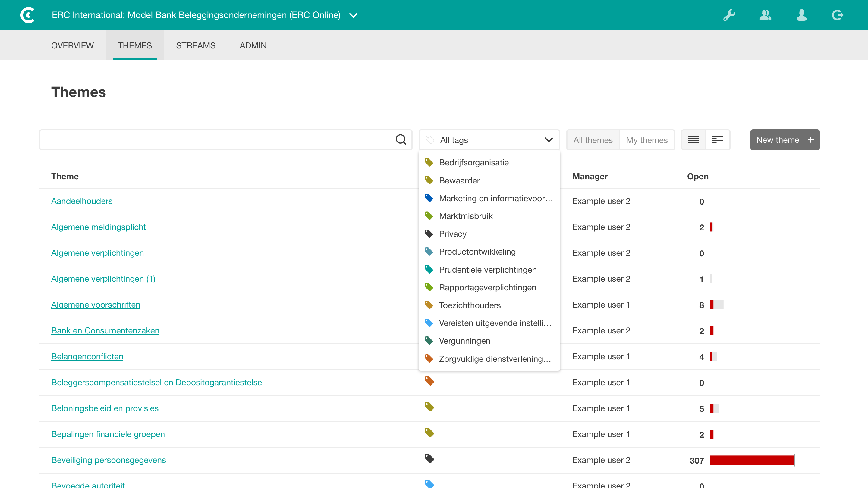The height and width of the screenshot is (488, 868).
Task: Expand the ERC organization selector chevron
Action: [353, 15]
